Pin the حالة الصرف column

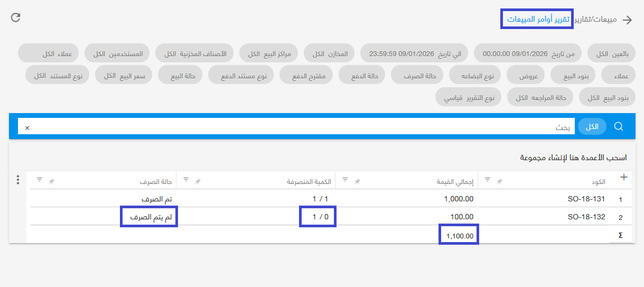51,181
